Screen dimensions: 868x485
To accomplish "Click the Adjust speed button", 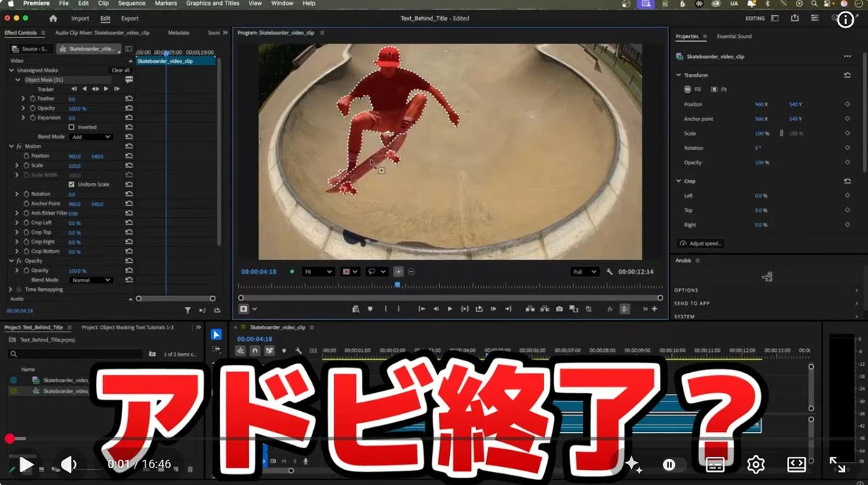I will [701, 243].
